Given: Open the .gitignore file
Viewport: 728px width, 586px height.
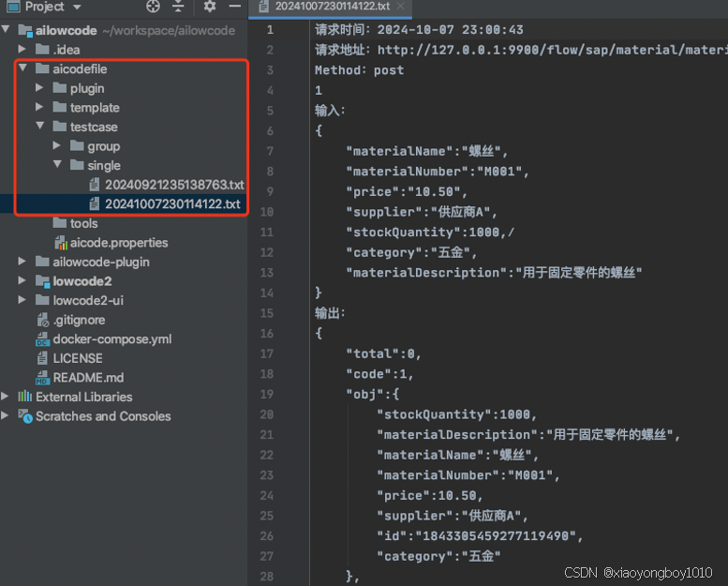Looking at the screenshot, I should [x=79, y=320].
